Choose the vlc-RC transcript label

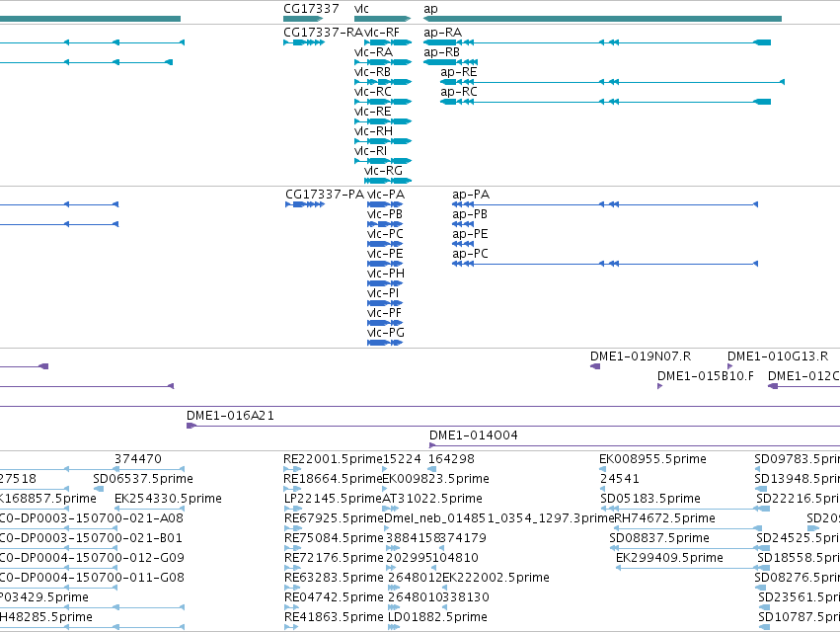click(373, 92)
